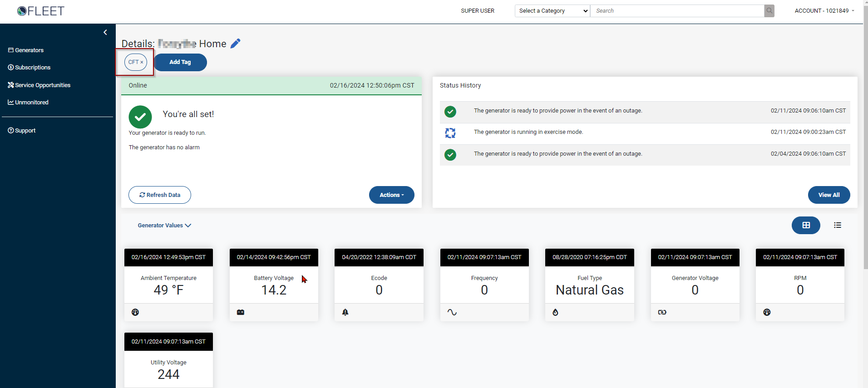Viewport: 868px width, 388px height.
Task: Open Service Opportunities in the sidebar
Action: point(39,85)
